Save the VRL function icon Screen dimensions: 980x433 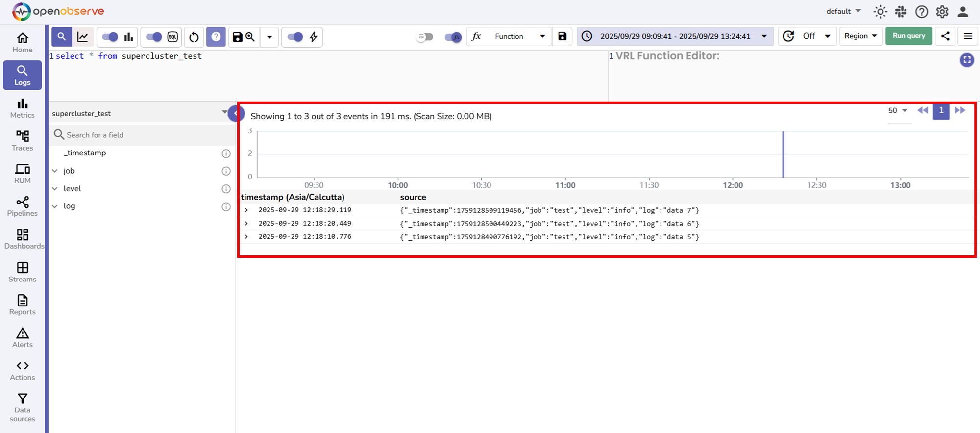[x=562, y=36]
